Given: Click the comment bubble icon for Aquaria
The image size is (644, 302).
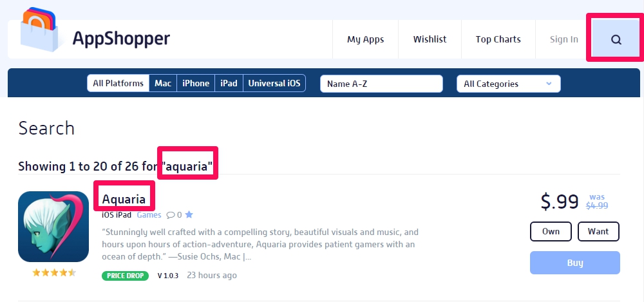Looking at the screenshot, I should (x=170, y=215).
